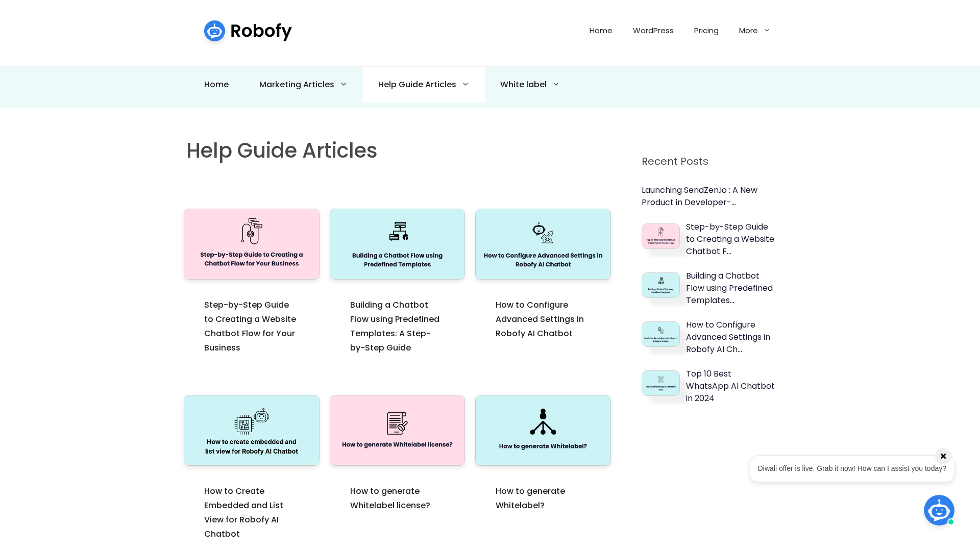Expand the More menu chevron
The image size is (980, 551).
(767, 31)
